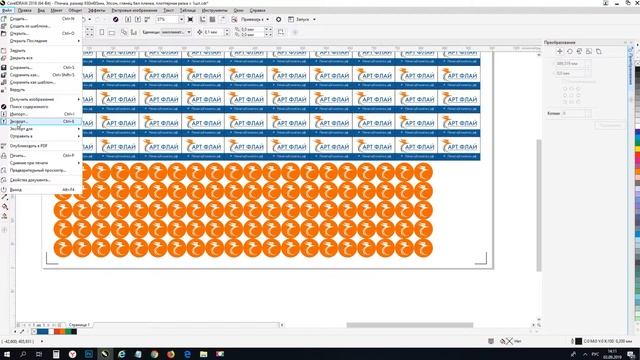Click the quick customize plus in property bar

pos(295,32)
